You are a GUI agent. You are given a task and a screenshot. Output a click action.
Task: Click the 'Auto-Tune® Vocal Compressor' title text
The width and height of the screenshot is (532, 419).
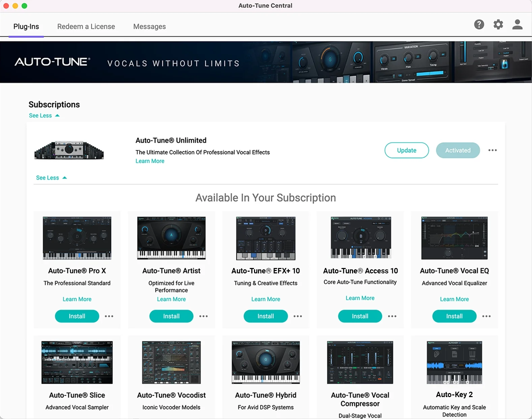360,399
